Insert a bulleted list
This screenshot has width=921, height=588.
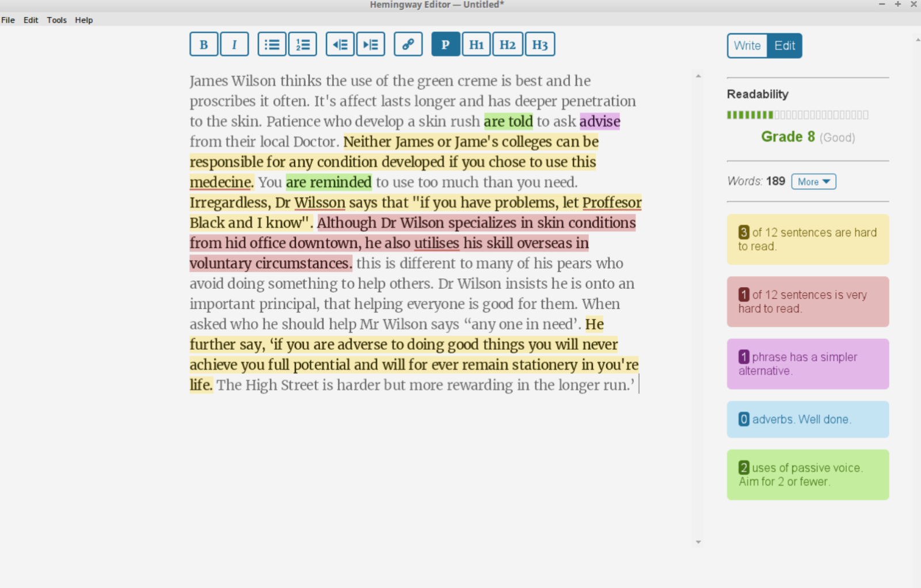tap(272, 44)
